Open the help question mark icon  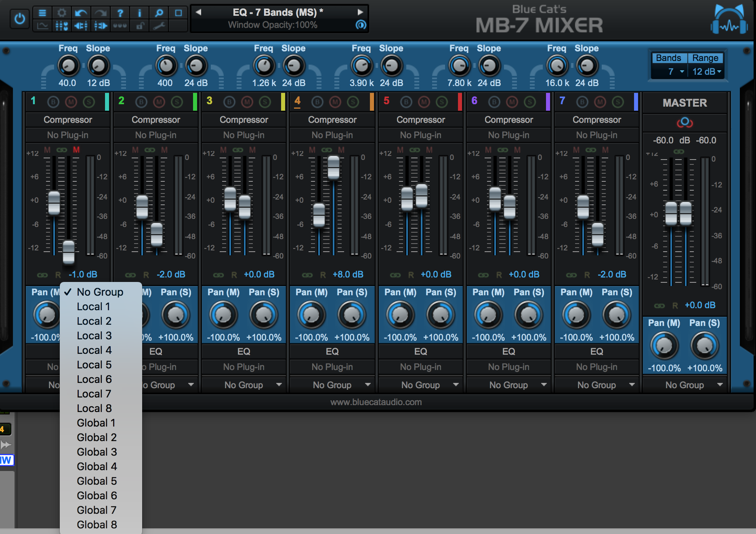pos(120,13)
